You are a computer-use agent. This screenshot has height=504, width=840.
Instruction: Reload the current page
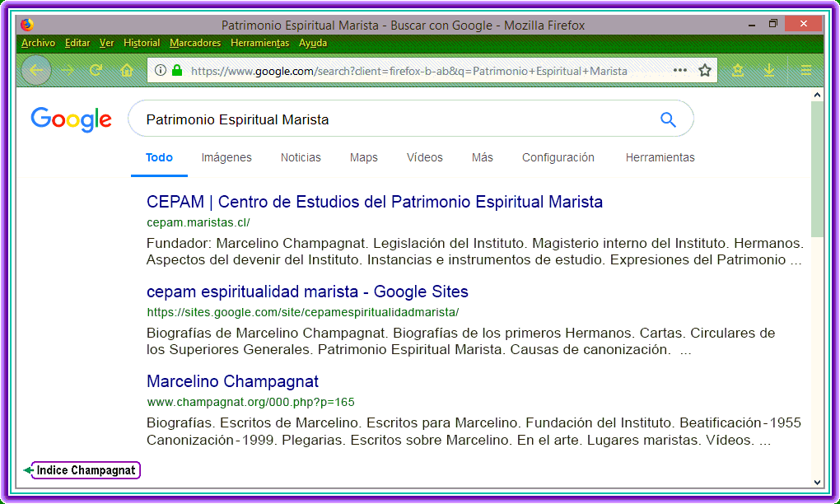[96, 70]
